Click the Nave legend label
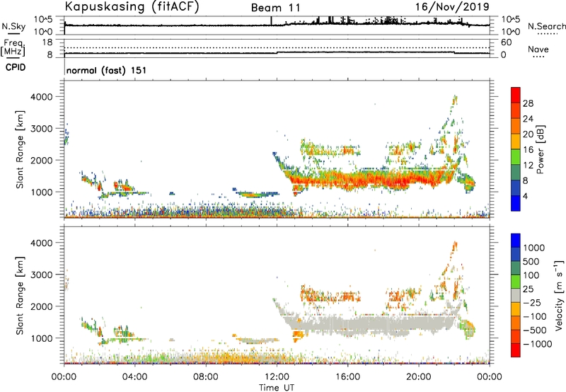 (x=538, y=49)
